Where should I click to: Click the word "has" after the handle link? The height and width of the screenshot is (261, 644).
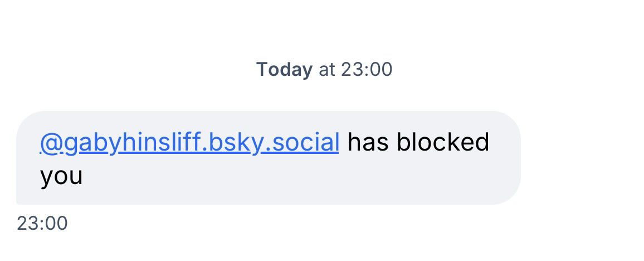368,142
